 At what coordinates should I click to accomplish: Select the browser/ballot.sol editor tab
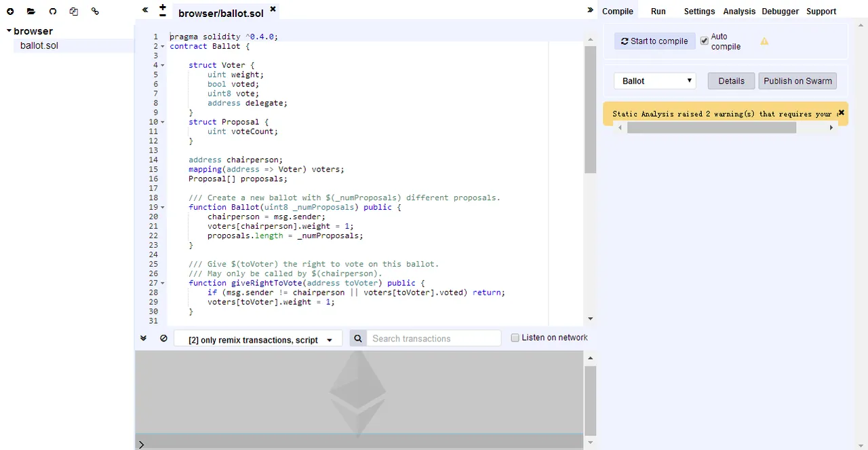[x=220, y=13]
